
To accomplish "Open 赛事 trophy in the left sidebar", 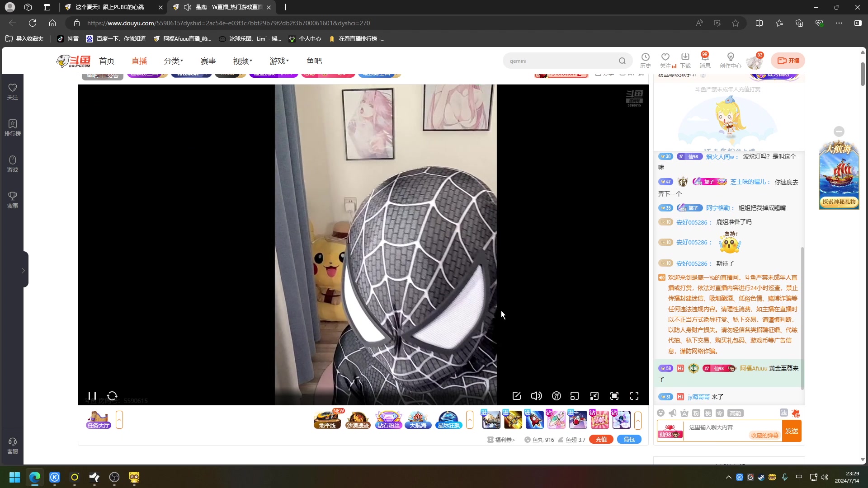I will click(13, 200).
